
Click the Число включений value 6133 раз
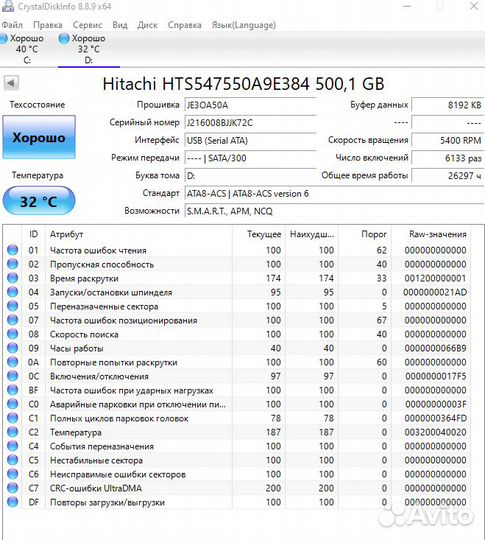coord(448,158)
